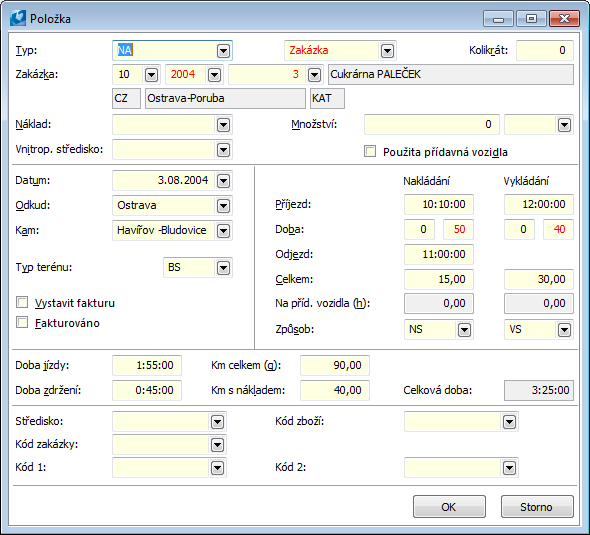This screenshot has width=590, height=535.
Task: Expand the Náklad dropdown
Action: [x=223, y=125]
